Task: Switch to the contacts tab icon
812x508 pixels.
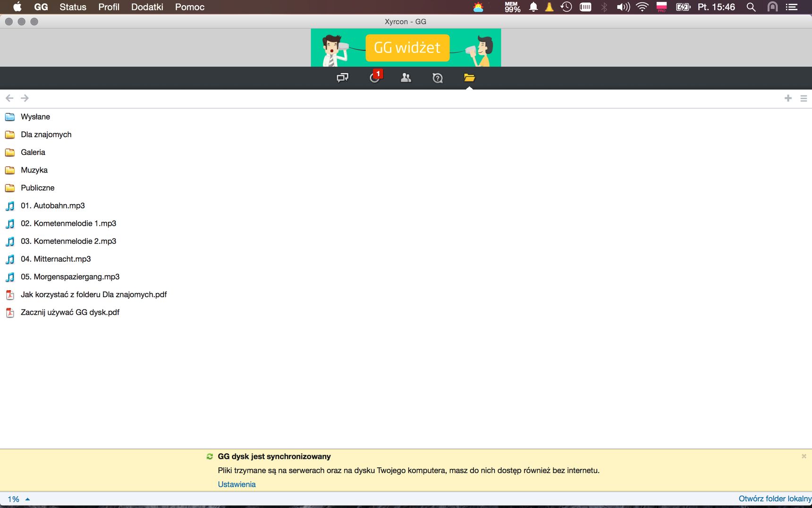Action: point(406,78)
